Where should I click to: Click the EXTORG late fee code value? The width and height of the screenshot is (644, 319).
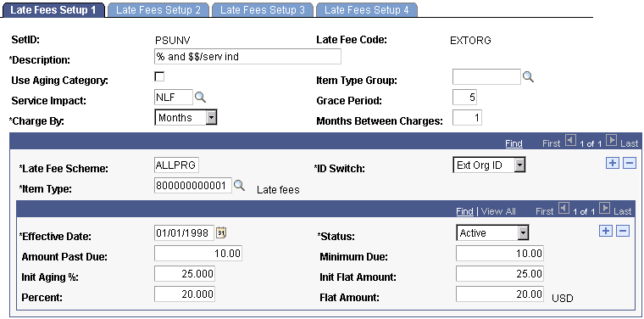[x=470, y=40]
